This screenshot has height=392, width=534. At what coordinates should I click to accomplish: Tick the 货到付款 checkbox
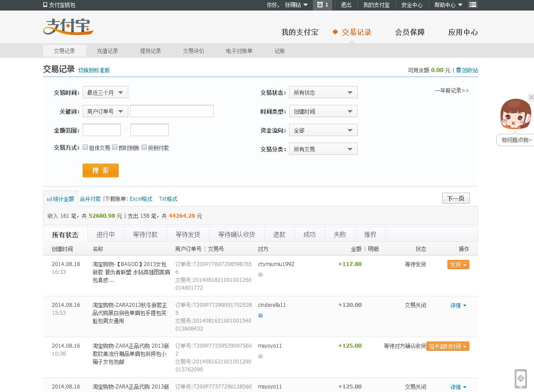(x=144, y=147)
